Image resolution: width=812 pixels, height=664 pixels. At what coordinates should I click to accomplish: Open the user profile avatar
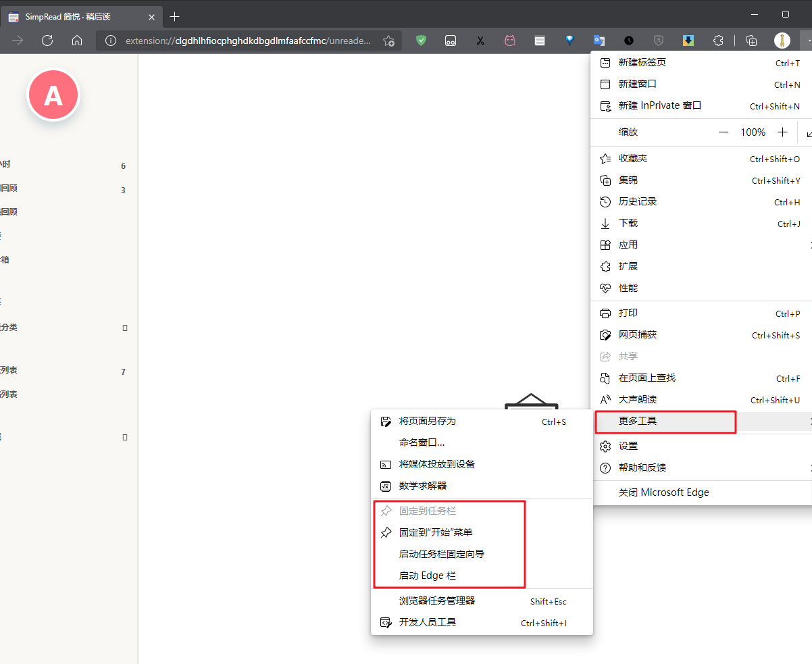point(782,41)
